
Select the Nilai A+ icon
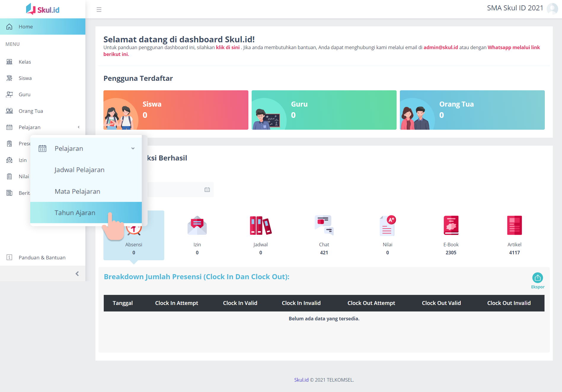click(x=387, y=226)
